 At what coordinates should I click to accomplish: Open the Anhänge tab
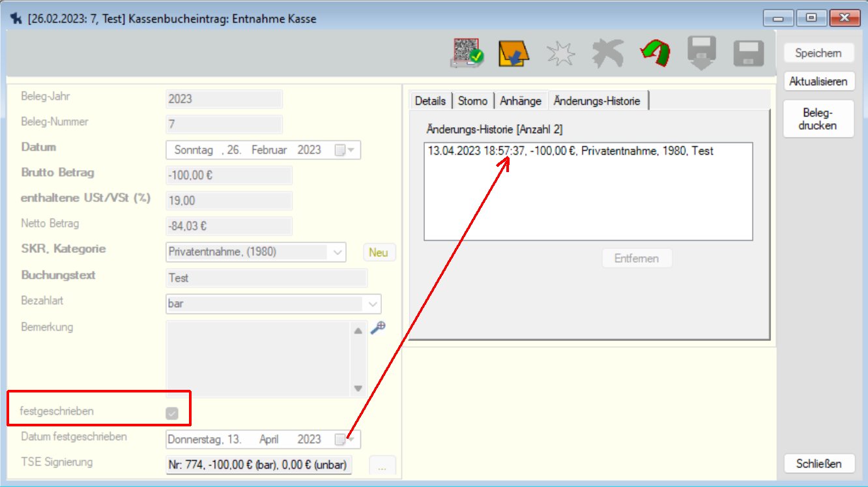[521, 101]
